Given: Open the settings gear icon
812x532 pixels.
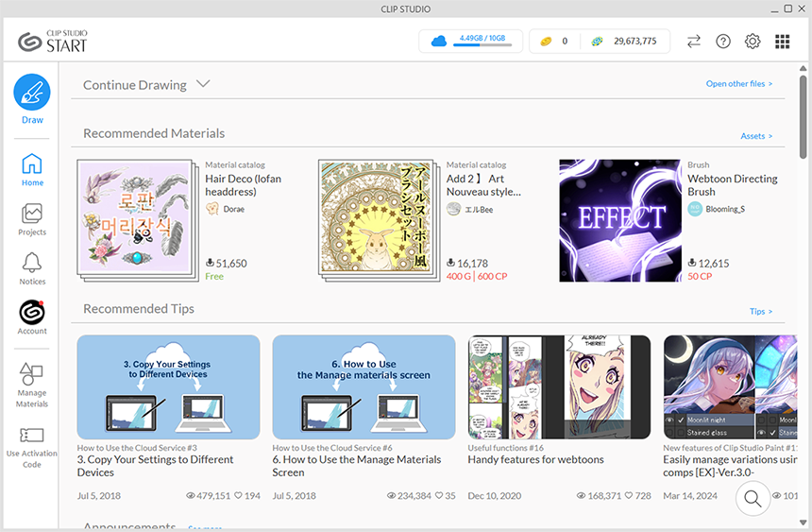Looking at the screenshot, I should [753, 42].
